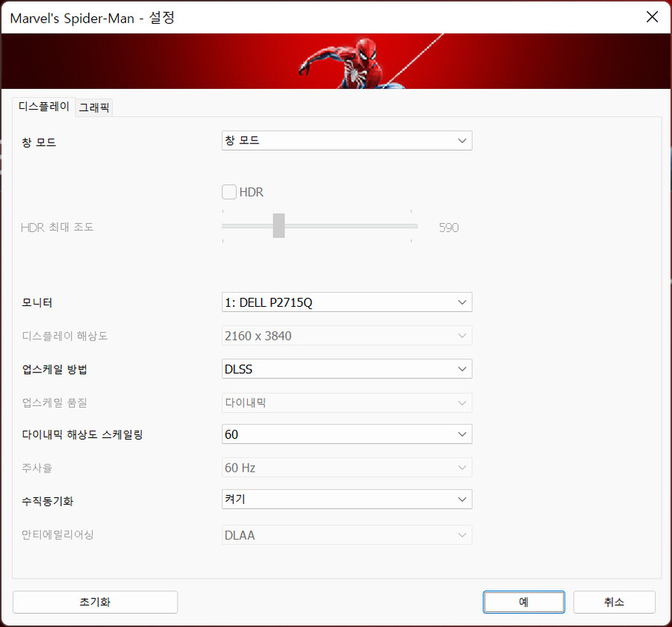Click the disabled 디스플레이 해상도 dropdown
This screenshot has width=672, height=627.
point(346,336)
